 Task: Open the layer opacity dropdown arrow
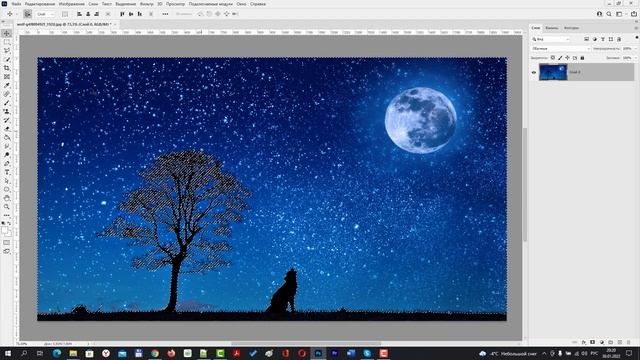[636, 49]
